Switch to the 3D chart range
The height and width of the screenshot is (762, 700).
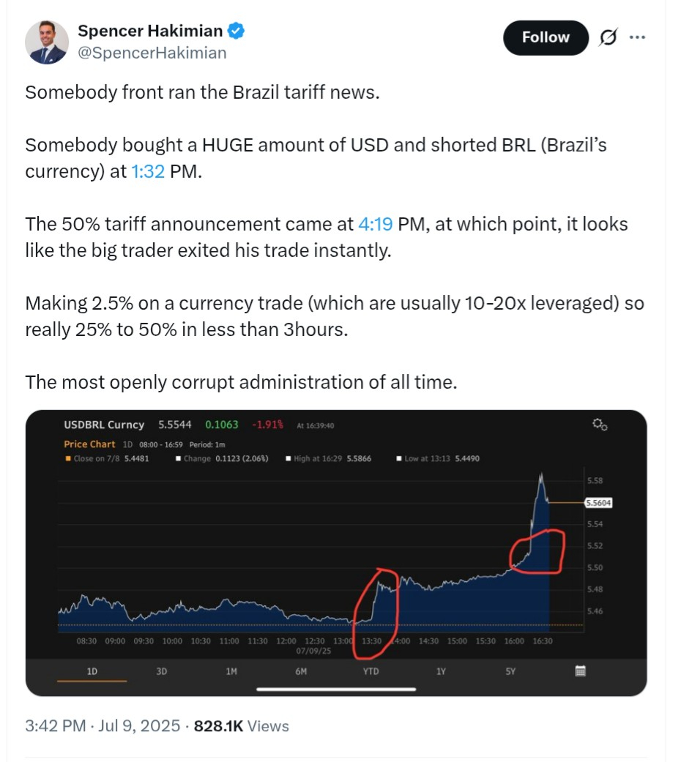coord(162,671)
